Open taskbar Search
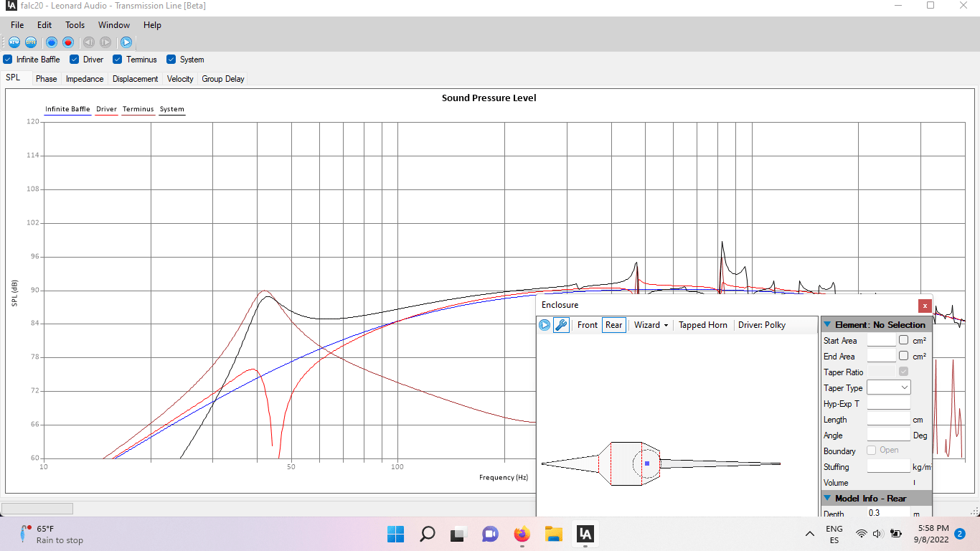Image resolution: width=980 pixels, height=551 pixels. (x=427, y=534)
